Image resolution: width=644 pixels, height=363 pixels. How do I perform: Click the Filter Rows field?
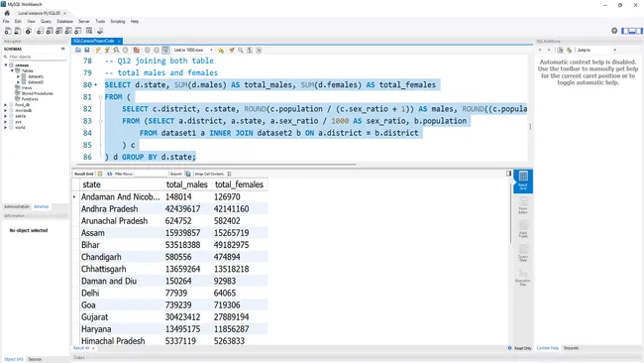click(152, 174)
